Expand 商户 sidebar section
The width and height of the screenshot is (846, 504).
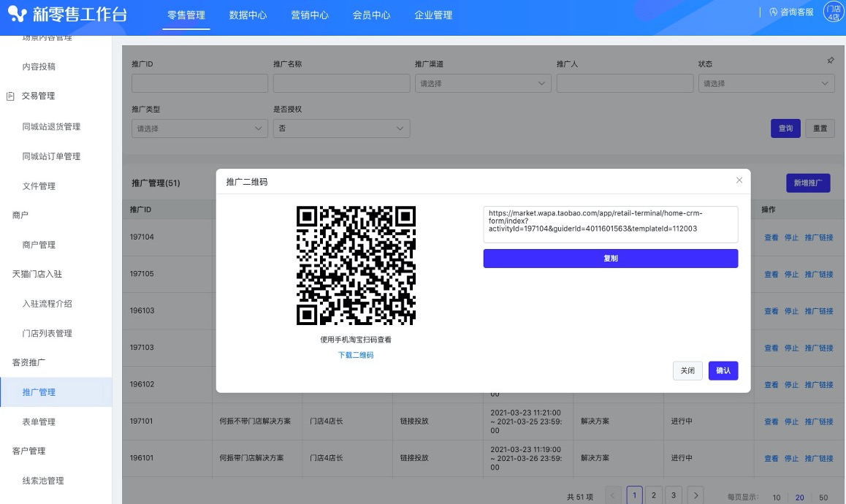coord(20,215)
